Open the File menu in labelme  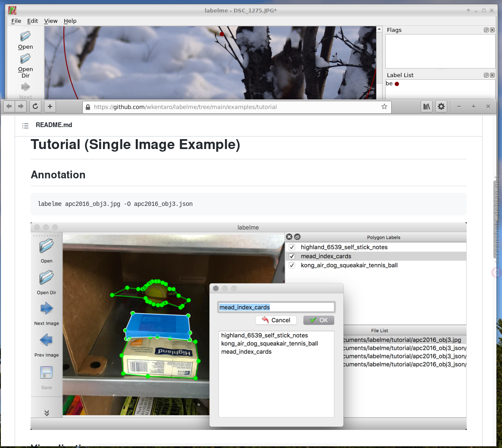click(16, 21)
